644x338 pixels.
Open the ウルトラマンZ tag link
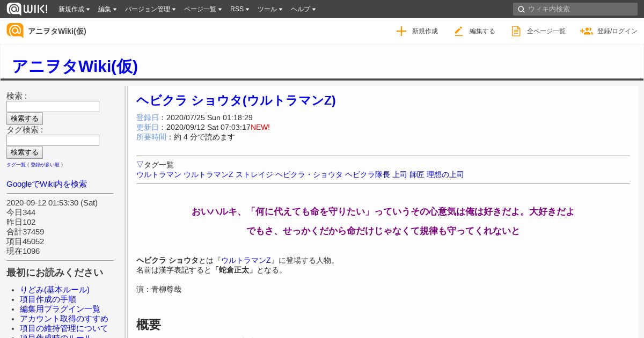pyautogui.click(x=208, y=174)
